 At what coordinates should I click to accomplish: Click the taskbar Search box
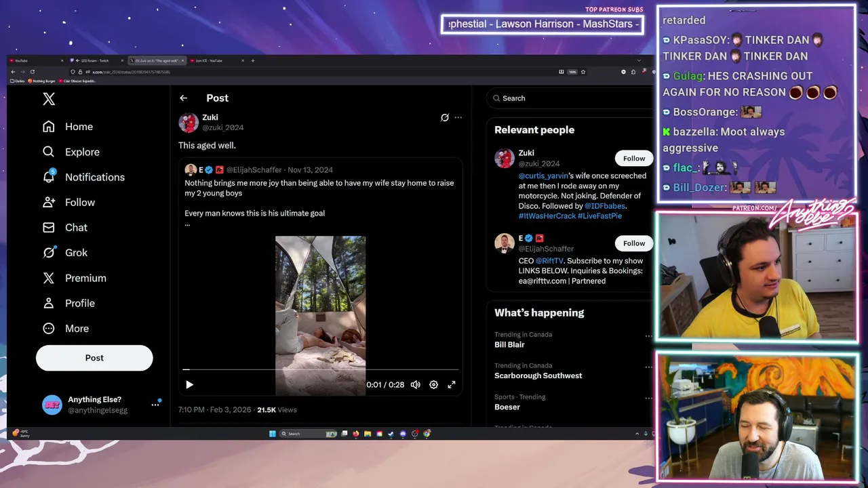pos(308,434)
